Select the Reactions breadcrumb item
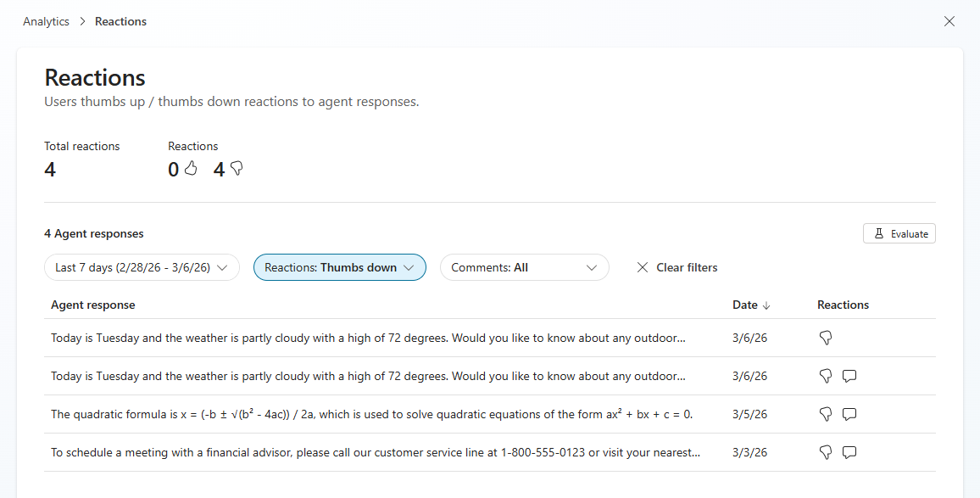The image size is (980, 498). (120, 21)
